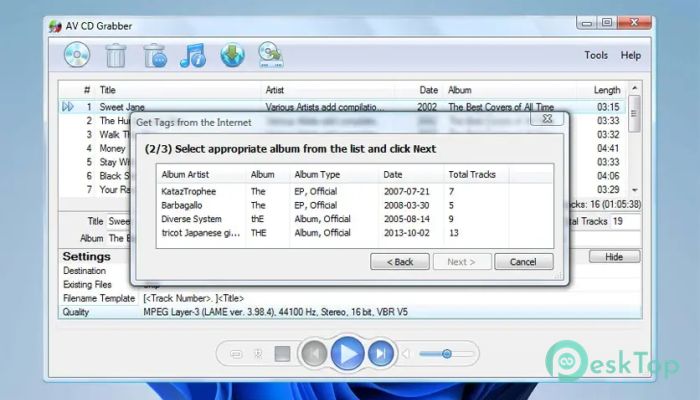Select the KatazTrophee album row
The width and height of the screenshot is (700, 400).
pos(355,192)
